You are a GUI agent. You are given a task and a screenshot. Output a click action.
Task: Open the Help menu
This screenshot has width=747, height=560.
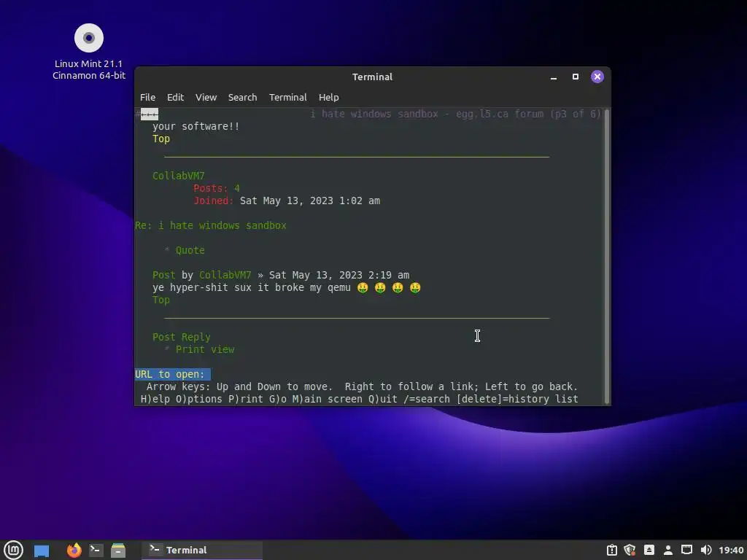coord(329,97)
